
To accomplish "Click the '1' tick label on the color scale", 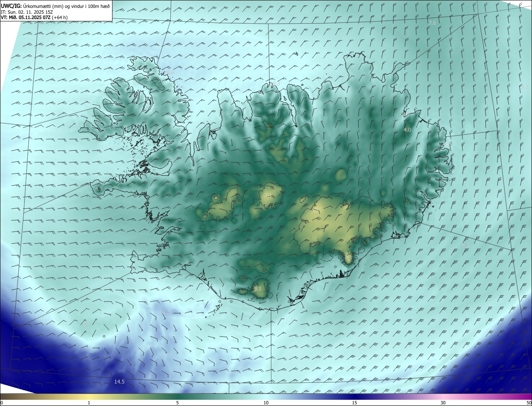I will pyautogui.click(x=89, y=403).
